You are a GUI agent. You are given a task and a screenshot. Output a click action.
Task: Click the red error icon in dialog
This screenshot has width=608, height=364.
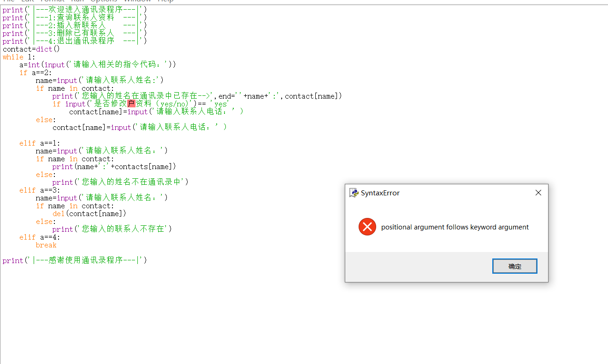tap(367, 227)
